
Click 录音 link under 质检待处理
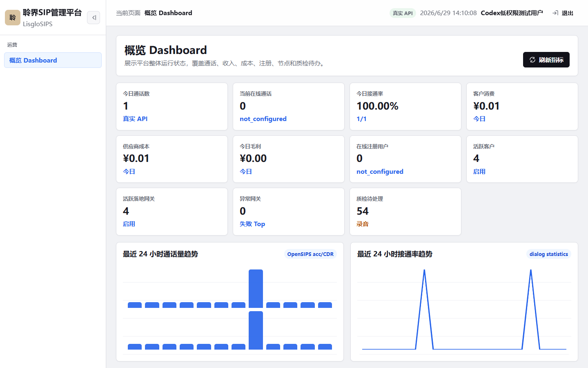click(363, 224)
